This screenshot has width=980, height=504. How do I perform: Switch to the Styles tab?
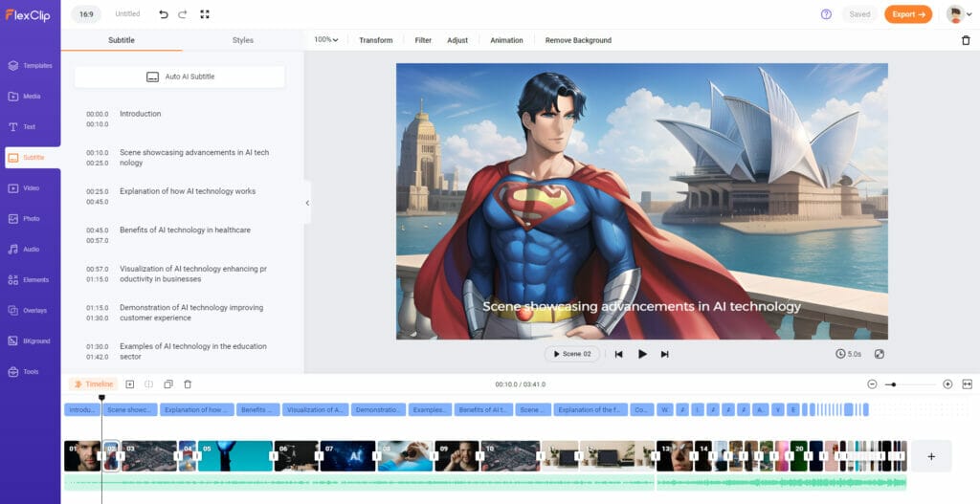pos(242,40)
